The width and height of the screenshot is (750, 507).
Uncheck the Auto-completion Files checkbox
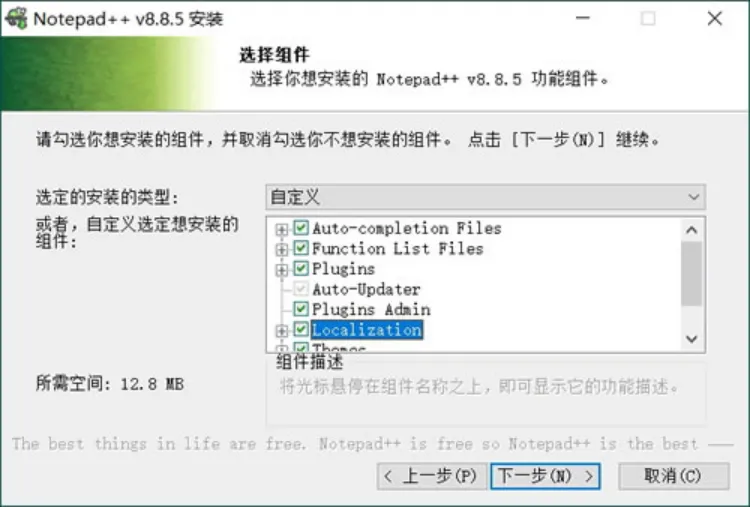301,228
